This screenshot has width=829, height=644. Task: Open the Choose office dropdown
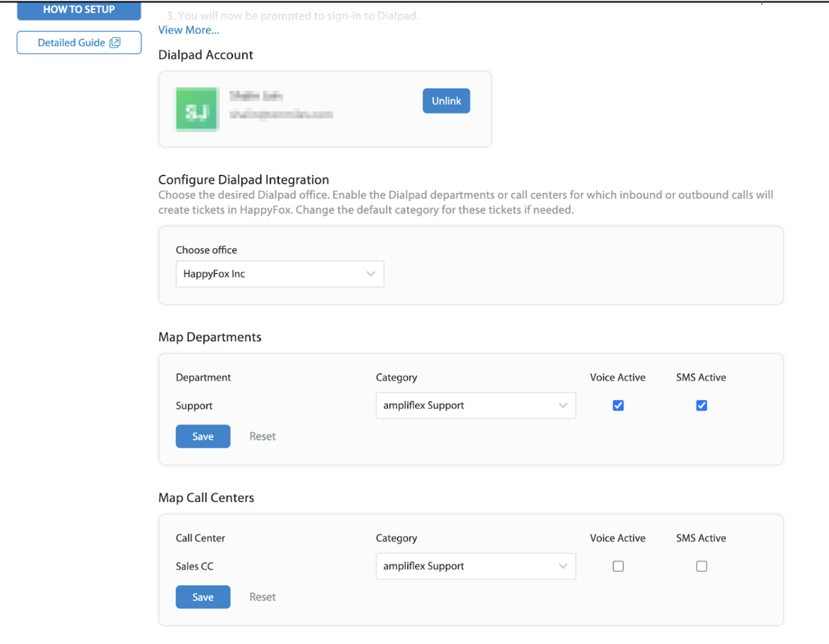click(x=280, y=274)
